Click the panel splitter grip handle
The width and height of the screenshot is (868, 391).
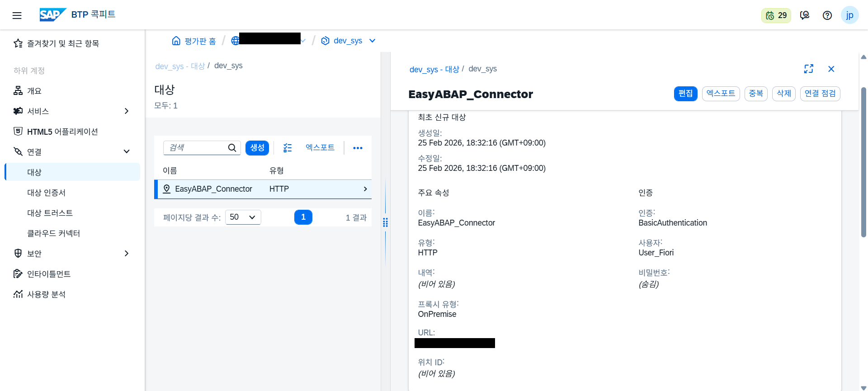(x=386, y=222)
